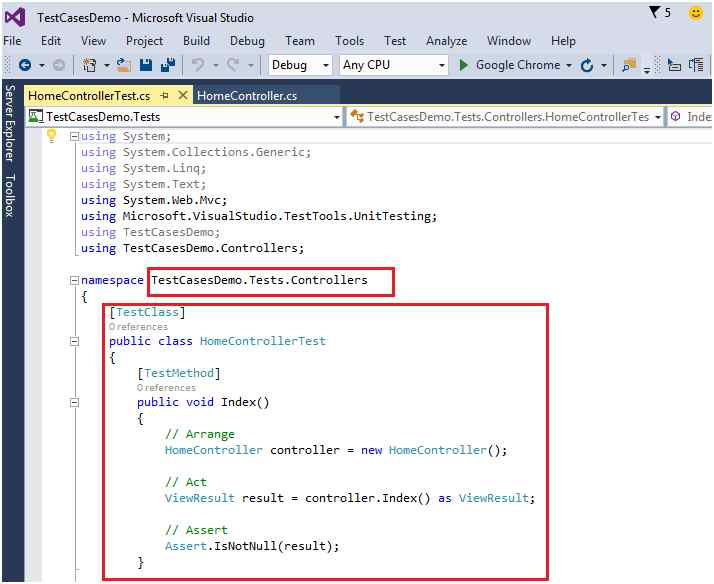Click the Undo arrow icon

[198, 65]
